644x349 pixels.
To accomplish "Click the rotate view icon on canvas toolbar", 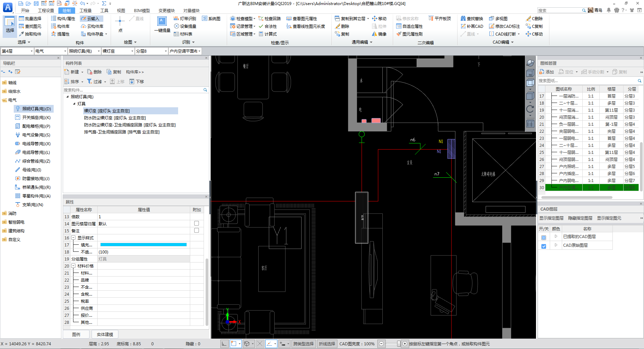I will point(530,109).
